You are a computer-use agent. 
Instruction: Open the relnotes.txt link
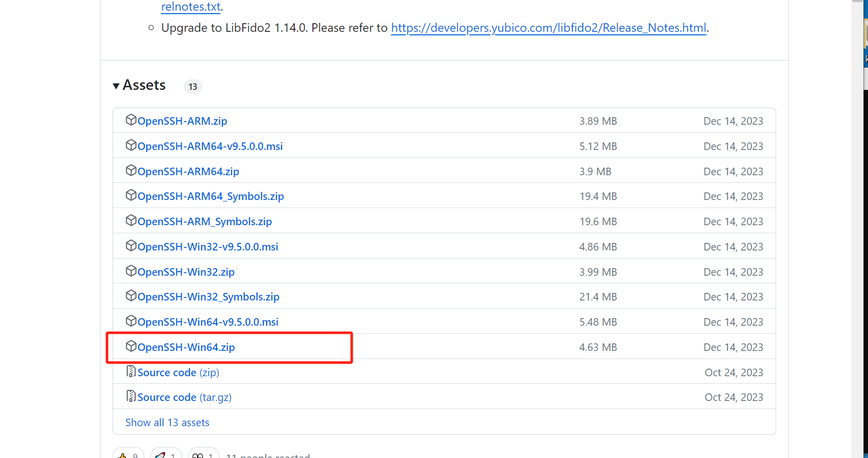point(191,7)
